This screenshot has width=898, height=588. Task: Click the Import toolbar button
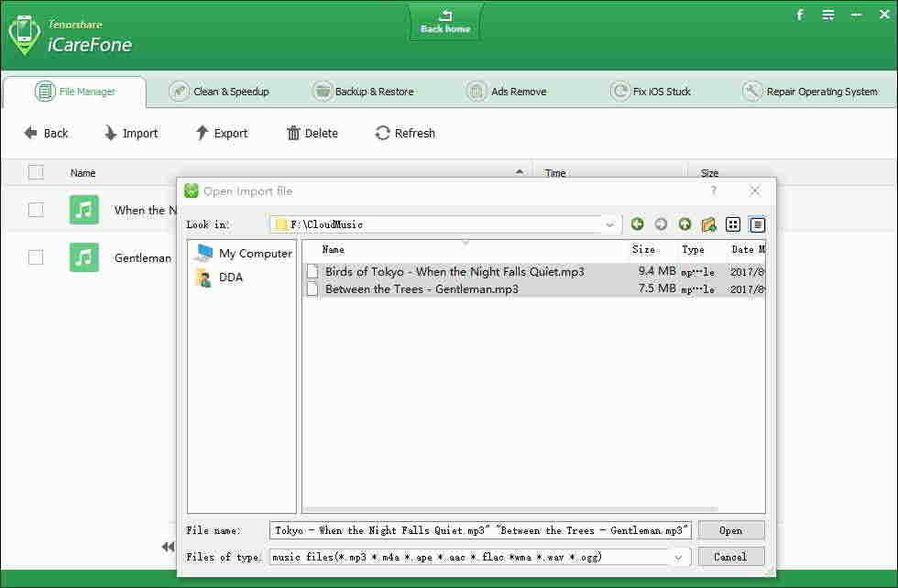point(131,134)
